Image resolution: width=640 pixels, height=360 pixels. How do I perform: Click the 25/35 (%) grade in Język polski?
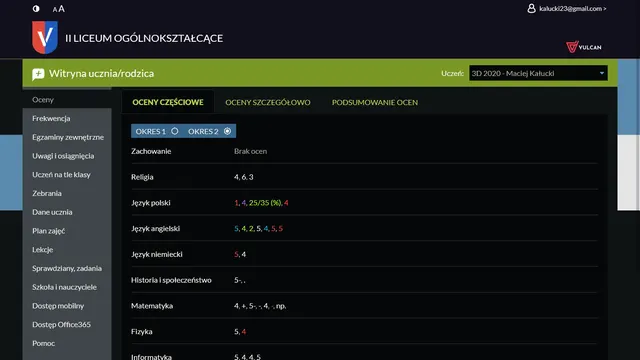pyautogui.click(x=265, y=203)
